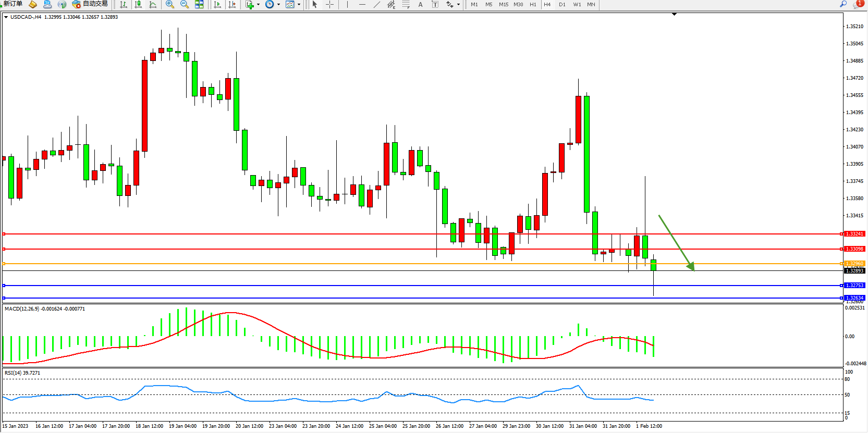
Task: Open the notifications chat bubble icon
Action: (x=858, y=4)
